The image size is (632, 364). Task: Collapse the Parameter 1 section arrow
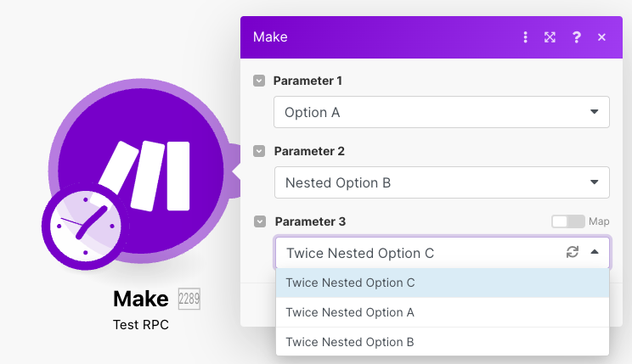coord(259,81)
